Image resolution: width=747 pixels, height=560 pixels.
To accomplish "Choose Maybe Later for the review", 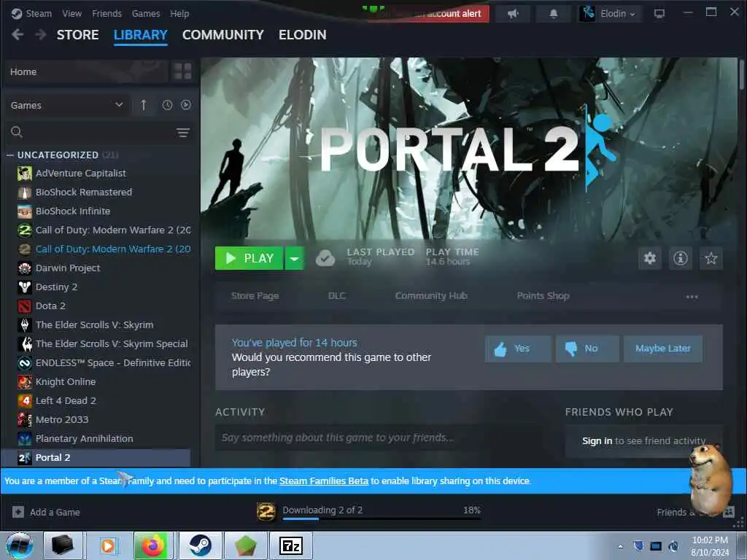I will (x=662, y=349).
